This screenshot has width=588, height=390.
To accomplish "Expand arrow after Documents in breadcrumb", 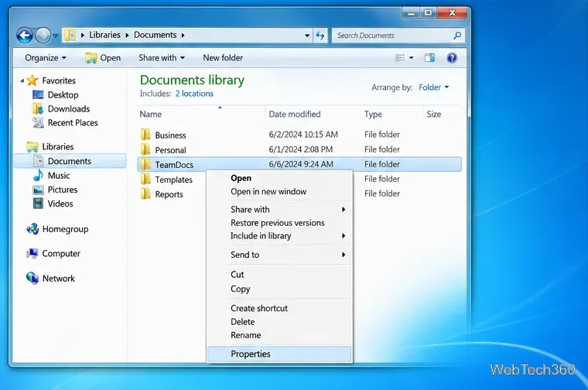I will pyautogui.click(x=183, y=36).
